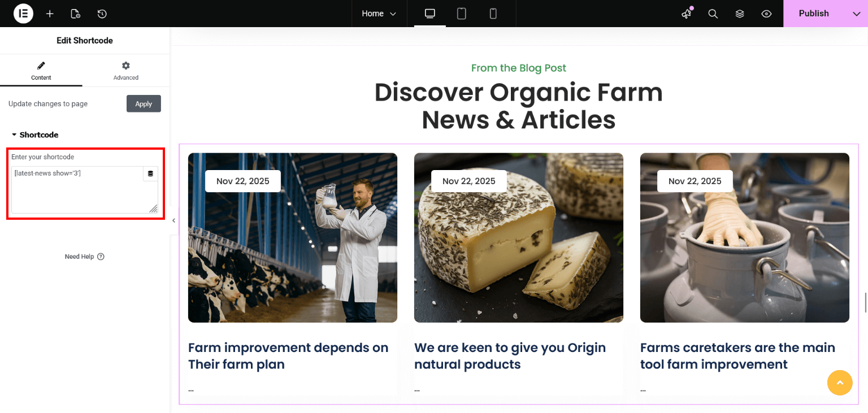Open What's New megaphone notifications
The width and height of the screenshot is (868, 413).
click(x=687, y=14)
